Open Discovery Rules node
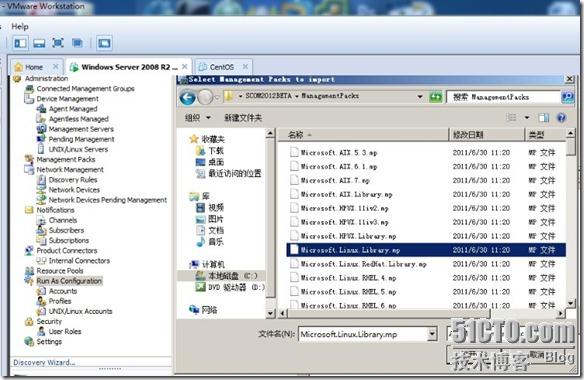584x380 pixels. 73,180
